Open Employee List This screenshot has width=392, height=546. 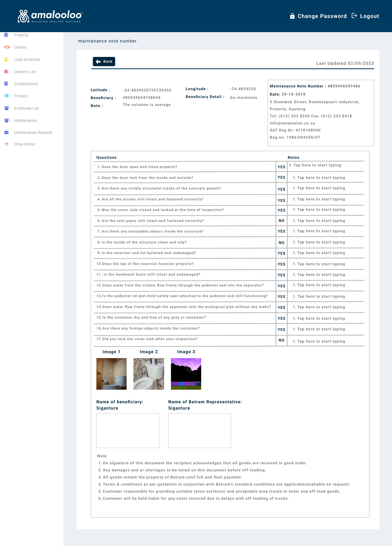pos(26,108)
